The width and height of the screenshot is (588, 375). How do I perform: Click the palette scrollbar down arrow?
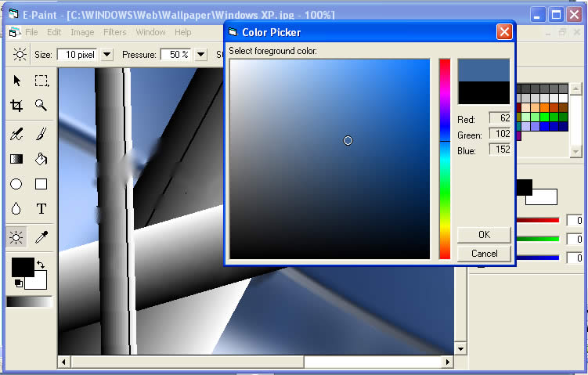(576, 152)
